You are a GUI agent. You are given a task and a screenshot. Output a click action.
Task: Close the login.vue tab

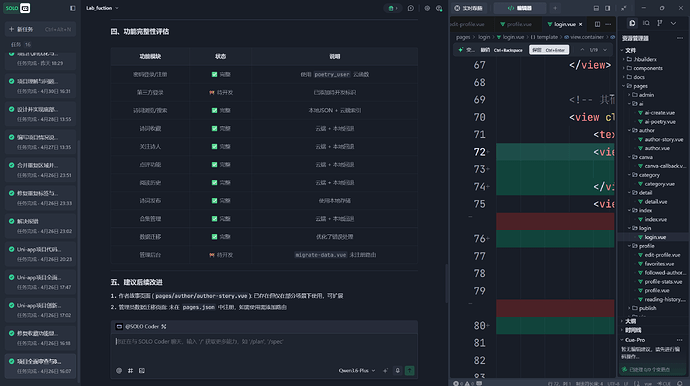[580, 24]
